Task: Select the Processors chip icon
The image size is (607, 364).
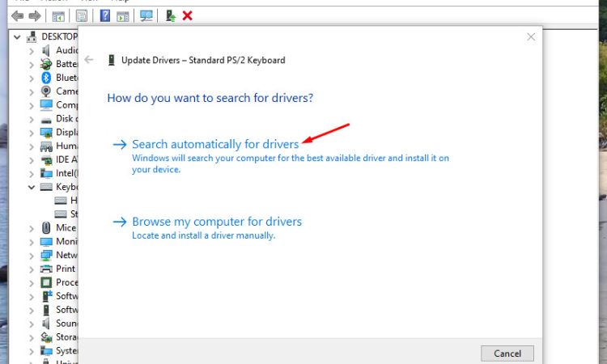Action: (x=46, y=283)
